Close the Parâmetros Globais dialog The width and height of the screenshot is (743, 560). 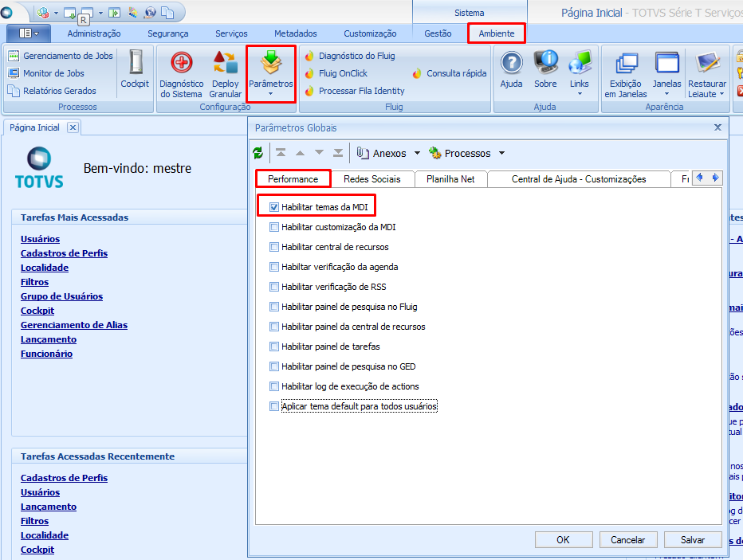click(x=717, y=127)
